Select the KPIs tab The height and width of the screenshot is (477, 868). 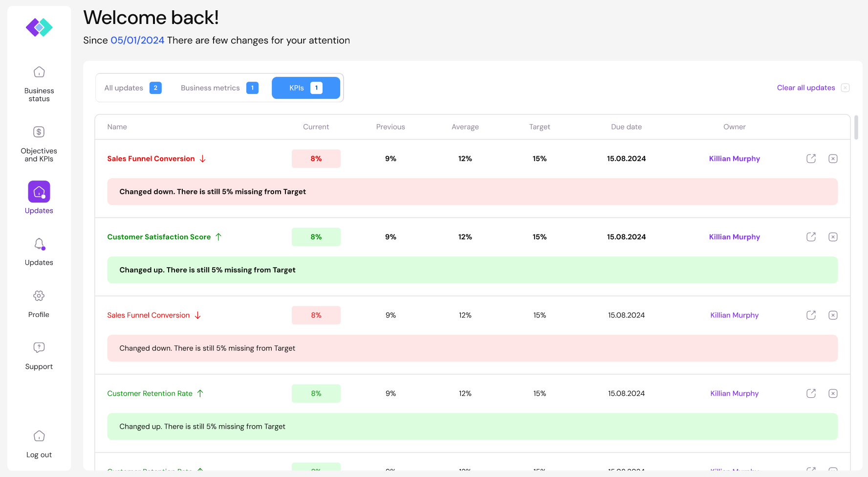tap(305, 88)
